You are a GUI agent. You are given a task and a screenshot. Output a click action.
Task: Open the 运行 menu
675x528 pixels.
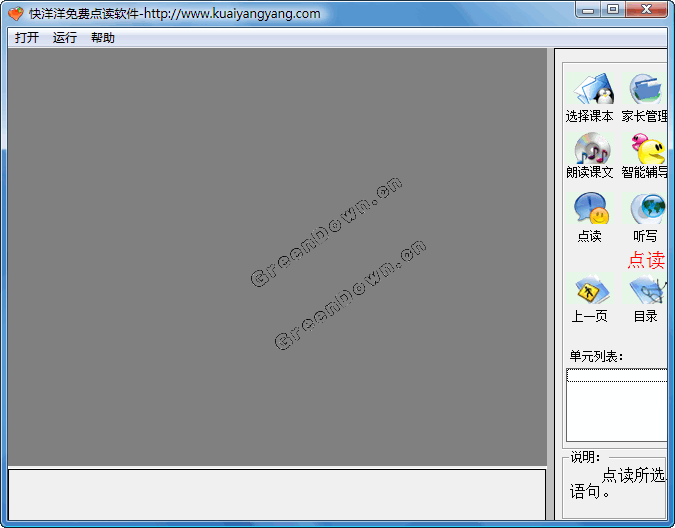click(65, 37)
